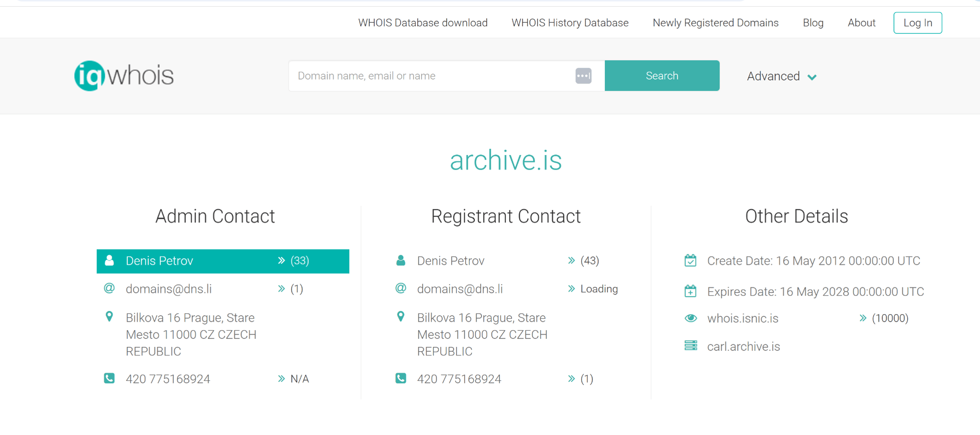The height and width of the screenshot is (435, 980).
Task: Click the Expires Date calendar icon
Action: [690, 291]
